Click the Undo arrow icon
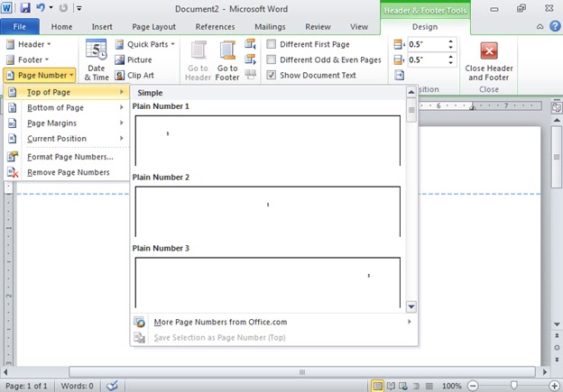The width and height of the screenshot is (563, 392). [x=41, y=7]
